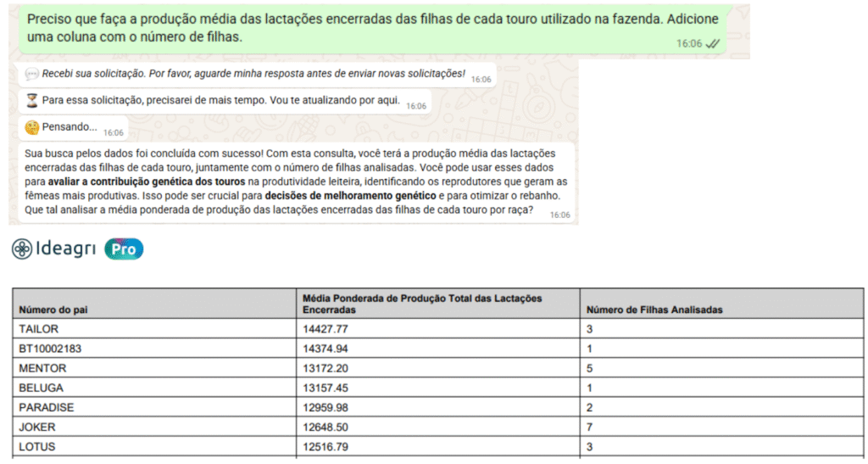Click the Ideagri flower logo icon

click(21, 249)
